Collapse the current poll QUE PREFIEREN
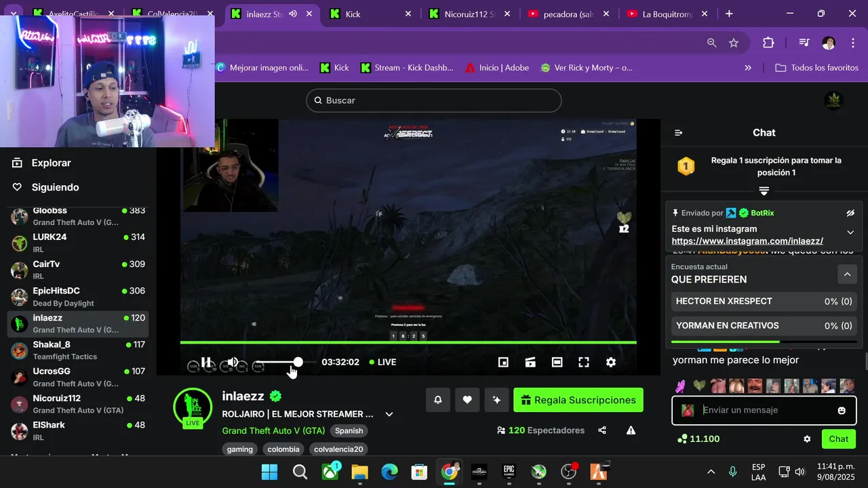Image resolution: width=868 pixels, height=488 pixels. 846,274
